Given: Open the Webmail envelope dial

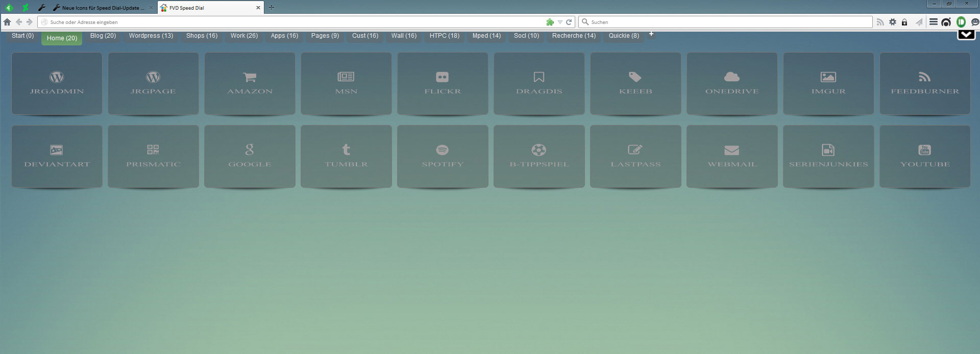Looking at the screenshot, I should pos(732,157).
